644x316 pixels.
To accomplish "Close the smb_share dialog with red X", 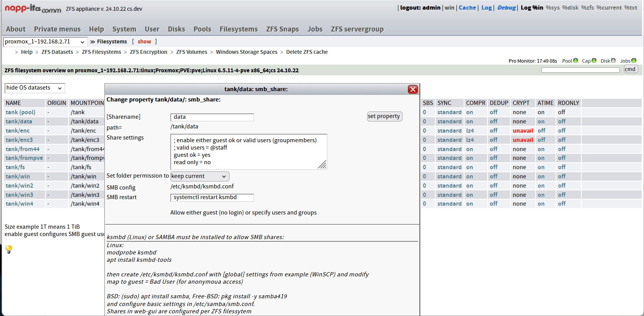I will pyautogui.click(x=413, y=89).
